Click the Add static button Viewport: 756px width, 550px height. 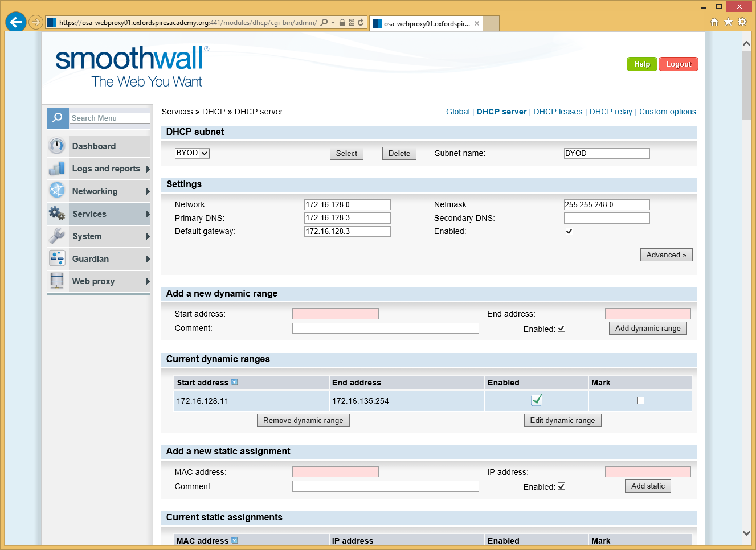point(648,486)
